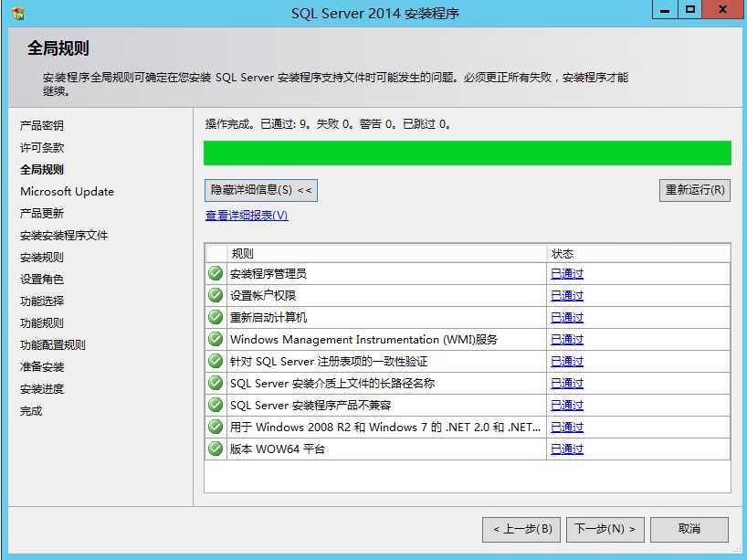Cancel setup with 取消 button
747x560 pixels.
(689, 529)
